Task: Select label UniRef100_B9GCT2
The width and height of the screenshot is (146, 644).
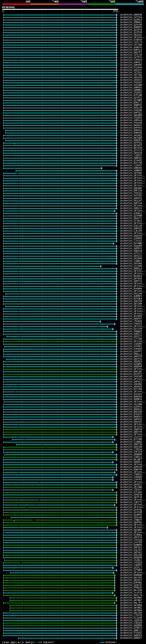Action: 131,103
